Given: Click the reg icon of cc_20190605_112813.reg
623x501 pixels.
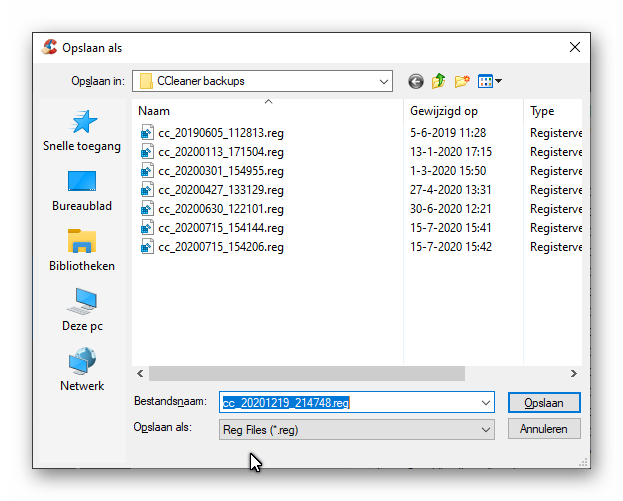Looking at the screenshot, I should tap(147, 132).
